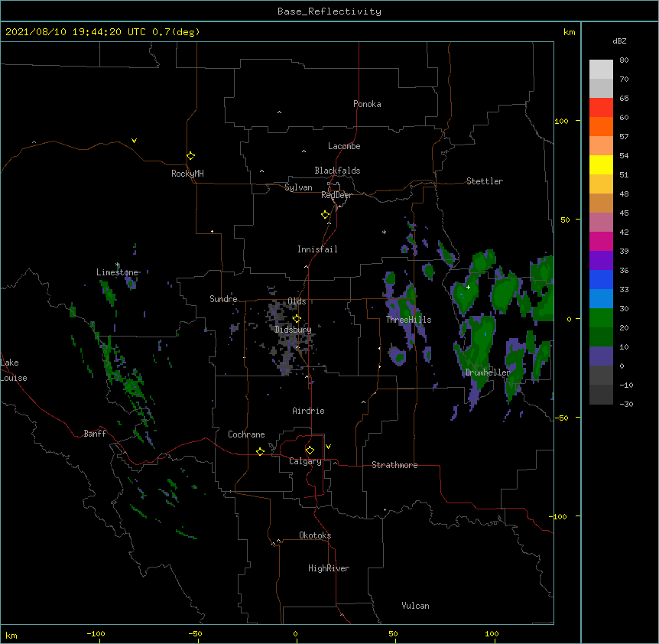The height and width of the screenshot is (644, 659).
Task: Click the Base_Reflectivity title text
Action: click(x=329, y=11)
